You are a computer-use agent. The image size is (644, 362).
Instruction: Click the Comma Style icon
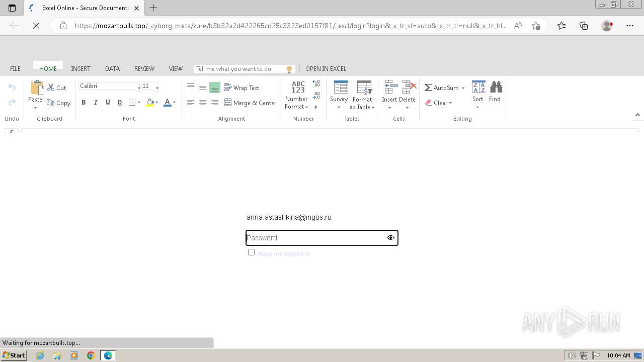pyautogui.click(x=316, y=107)
